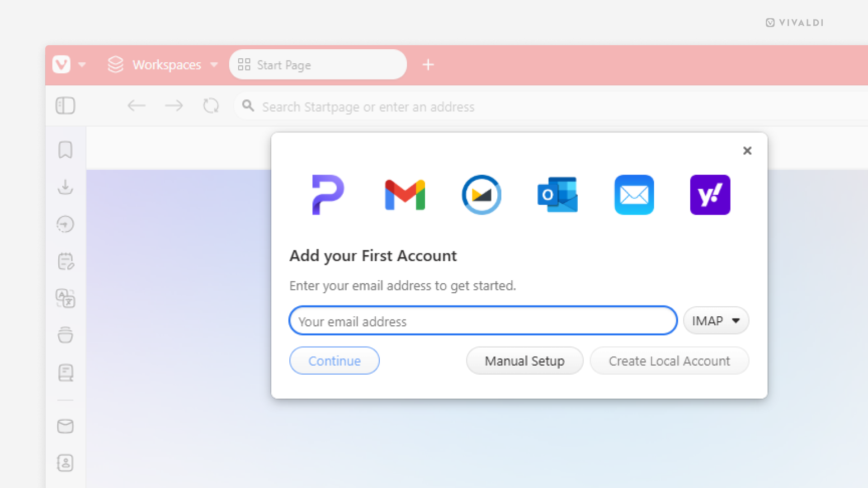Open the Mail panel
The image size is (868, 488).
click(66, 426)
